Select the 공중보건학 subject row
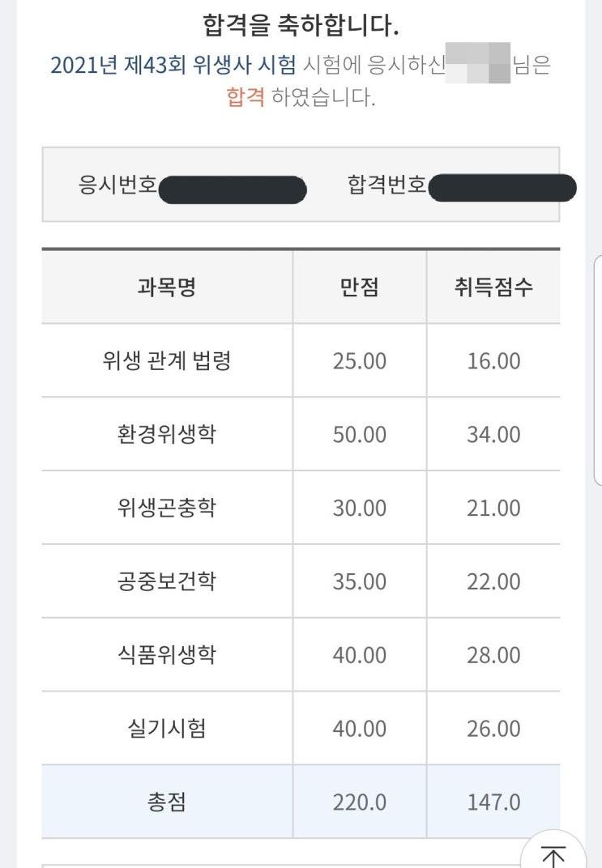The width and height of the screenshot is (602, 868). pyautogui.click(x=167, y=582)
